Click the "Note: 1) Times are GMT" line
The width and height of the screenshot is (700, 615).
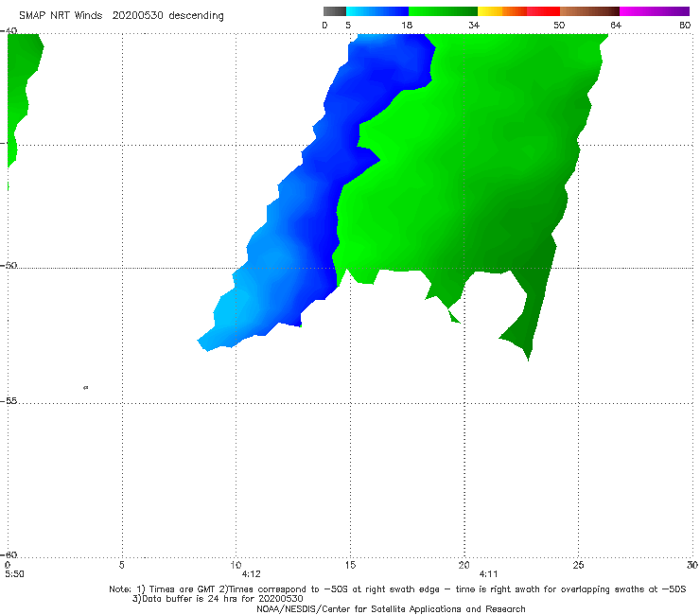(397, 589)
